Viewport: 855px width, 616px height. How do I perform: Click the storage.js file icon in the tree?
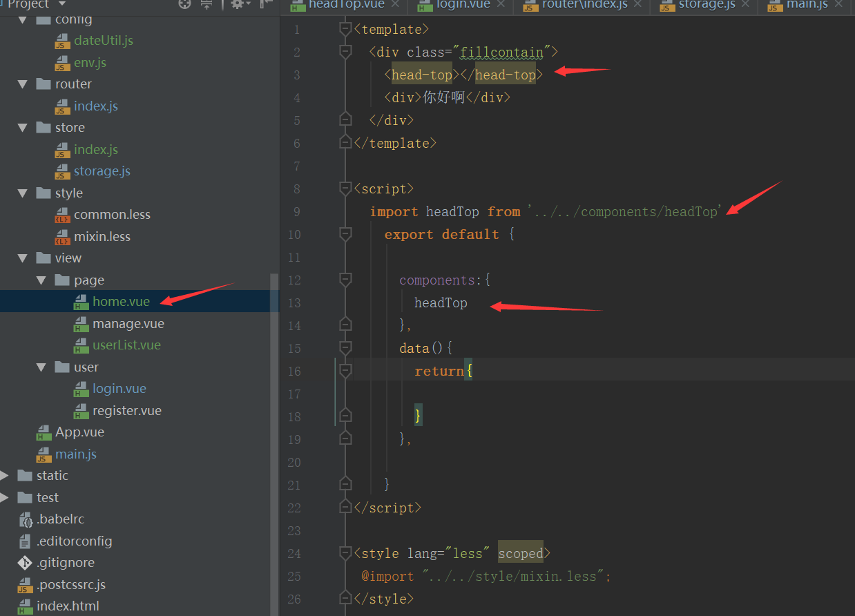[x=63, y=171]
